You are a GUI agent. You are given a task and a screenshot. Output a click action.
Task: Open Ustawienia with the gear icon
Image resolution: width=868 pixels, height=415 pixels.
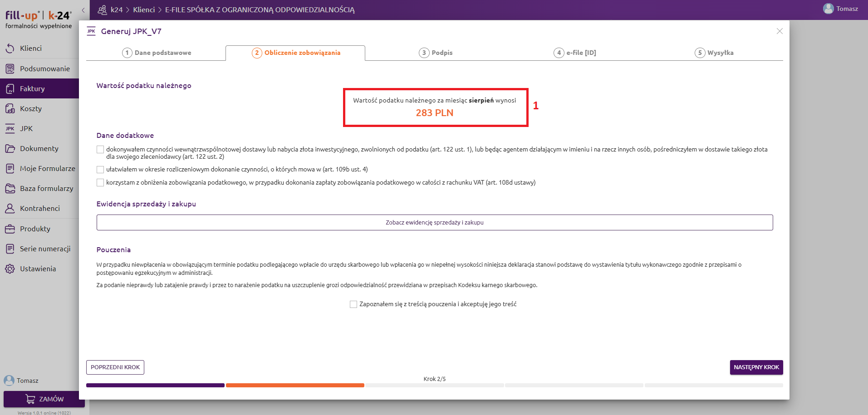click(10, 269)
